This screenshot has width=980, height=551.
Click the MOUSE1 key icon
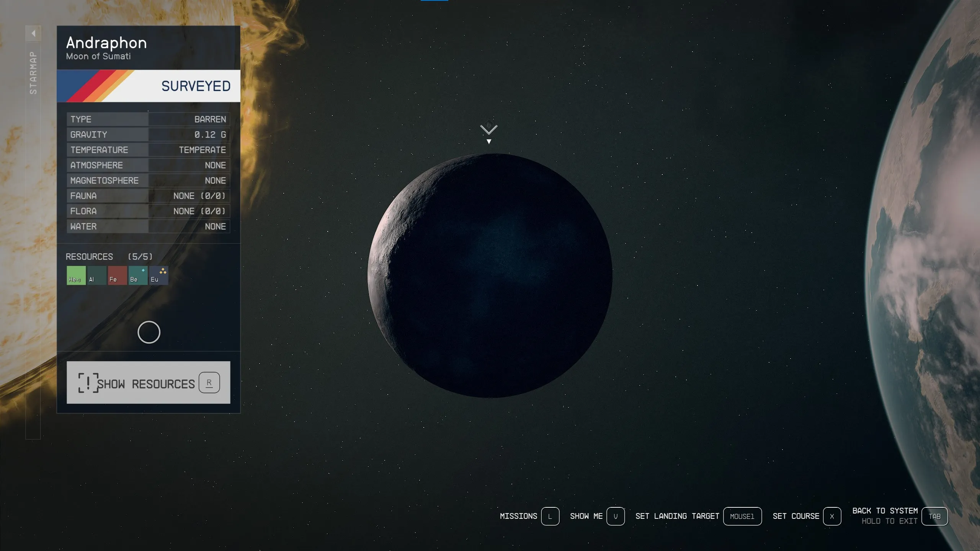(742, 517)
